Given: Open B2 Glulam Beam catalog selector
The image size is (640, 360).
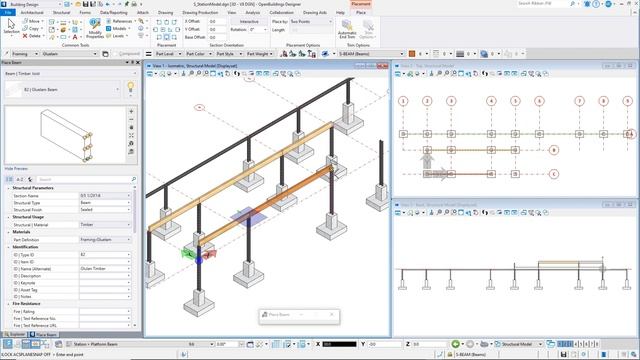Looking at the screenshot, I should point(63,89).
